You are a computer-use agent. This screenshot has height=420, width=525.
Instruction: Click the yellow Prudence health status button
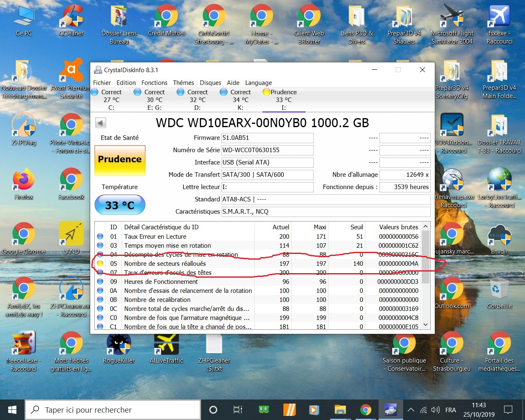point(120,160)
